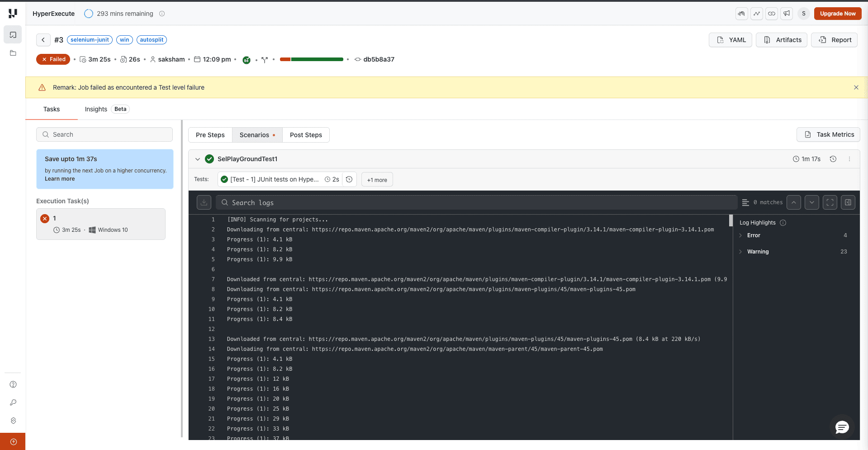Open the YAML view
This screenshot has height=450, width=868.
pos(731,40)
